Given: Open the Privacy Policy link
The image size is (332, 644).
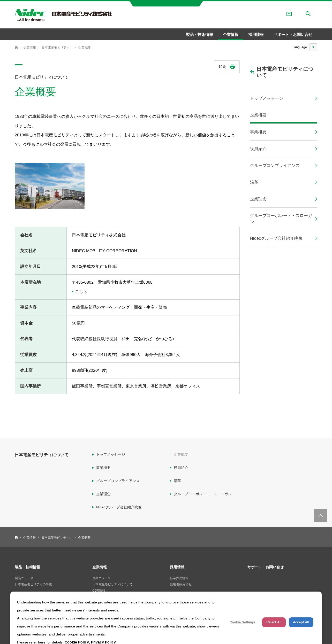Looking at the screenshot, I should point(103,642).
